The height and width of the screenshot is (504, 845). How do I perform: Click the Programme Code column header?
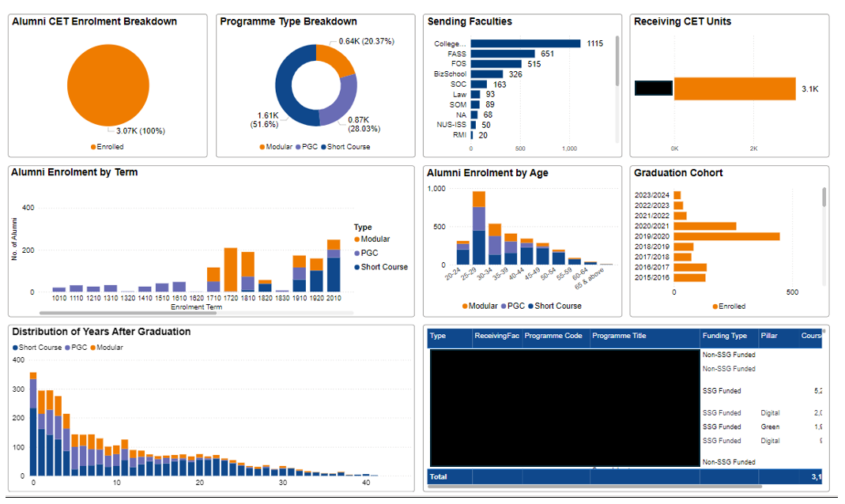pos(553,336)
